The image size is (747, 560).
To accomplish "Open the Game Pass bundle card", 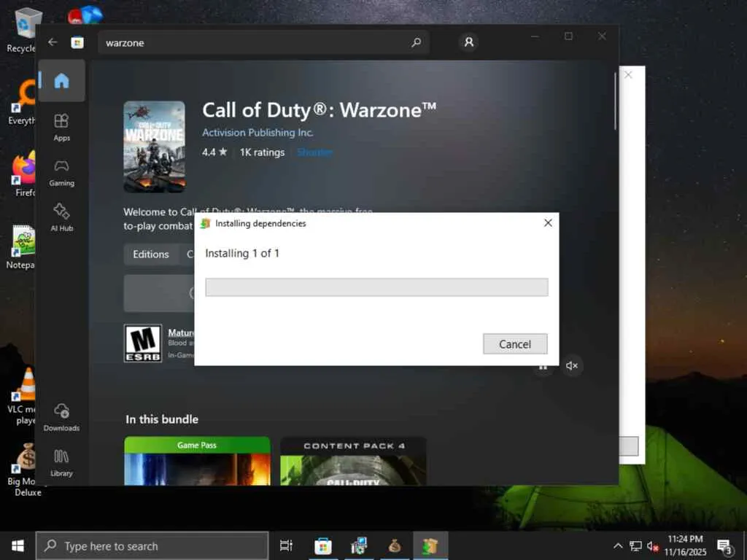I will 197,461.
